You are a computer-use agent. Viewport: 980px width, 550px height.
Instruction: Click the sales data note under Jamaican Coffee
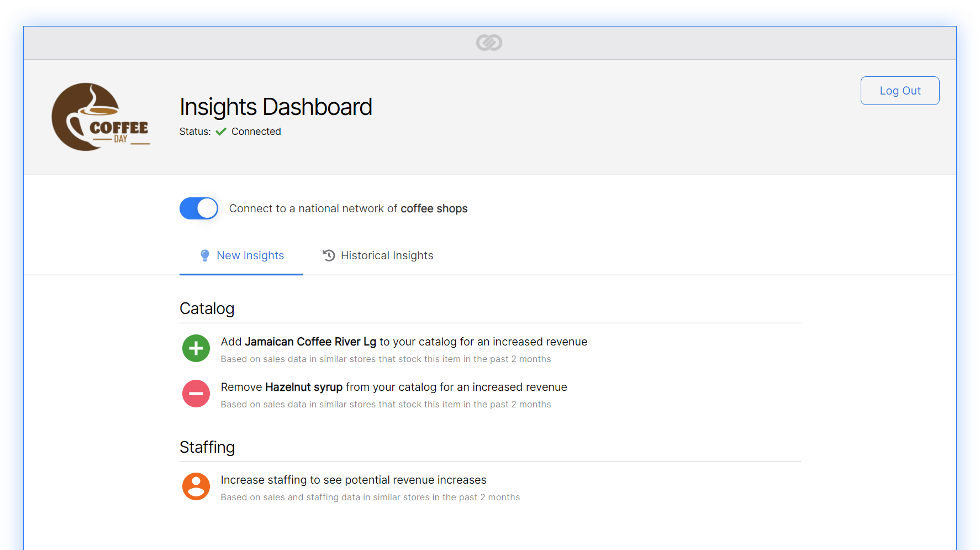386,359
